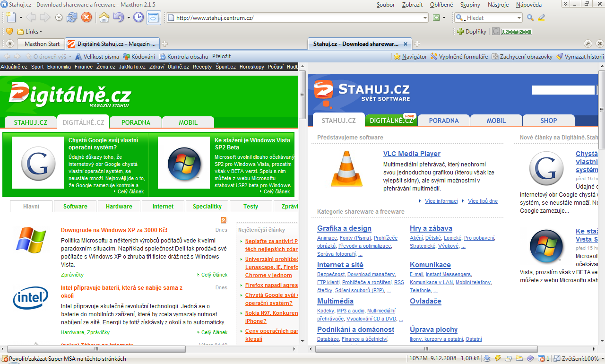Click the popup blocker icon showing 1
The height and width of the screenshot is (364, 605).
[x=544, y=359]
